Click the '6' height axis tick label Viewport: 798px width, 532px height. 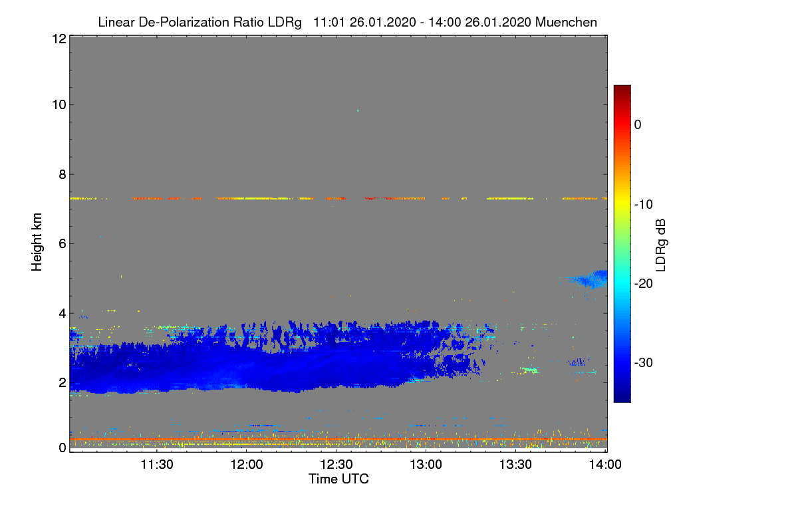pyautogui.click(x=62, y=243)
